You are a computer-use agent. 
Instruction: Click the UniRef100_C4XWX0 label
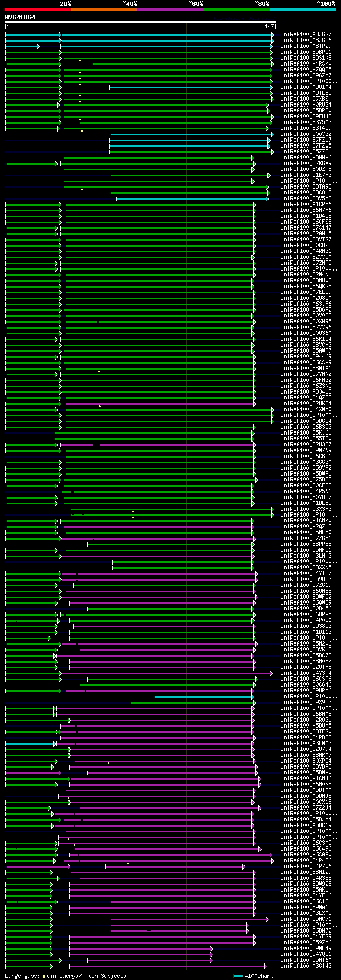[x=306, y=410]
